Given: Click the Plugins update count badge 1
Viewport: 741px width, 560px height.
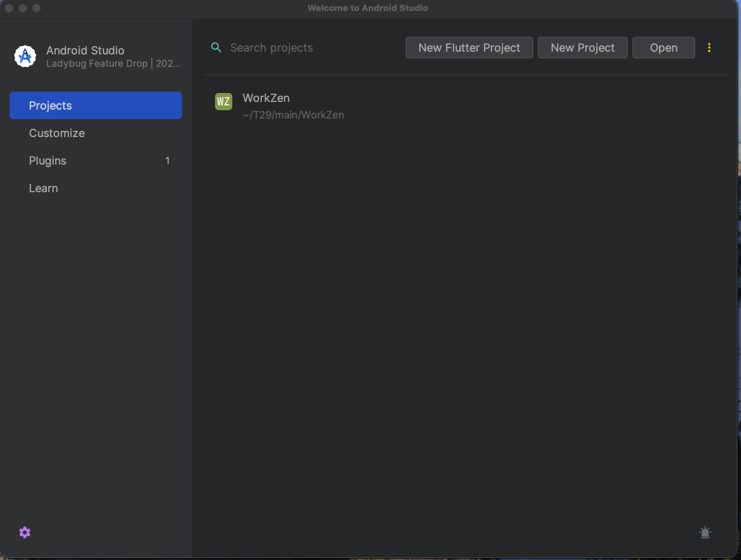Looking at the screenshot, I should coord(168,160).
